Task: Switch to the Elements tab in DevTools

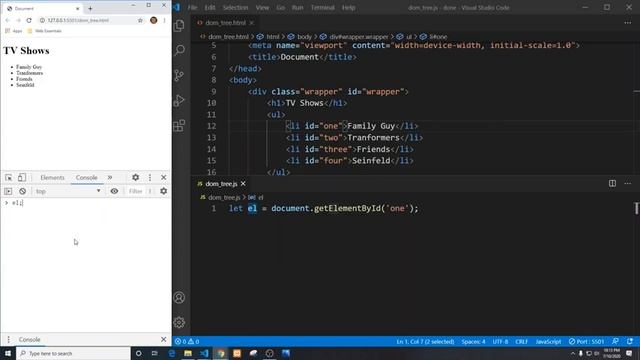Action: (x=52, y=178)
